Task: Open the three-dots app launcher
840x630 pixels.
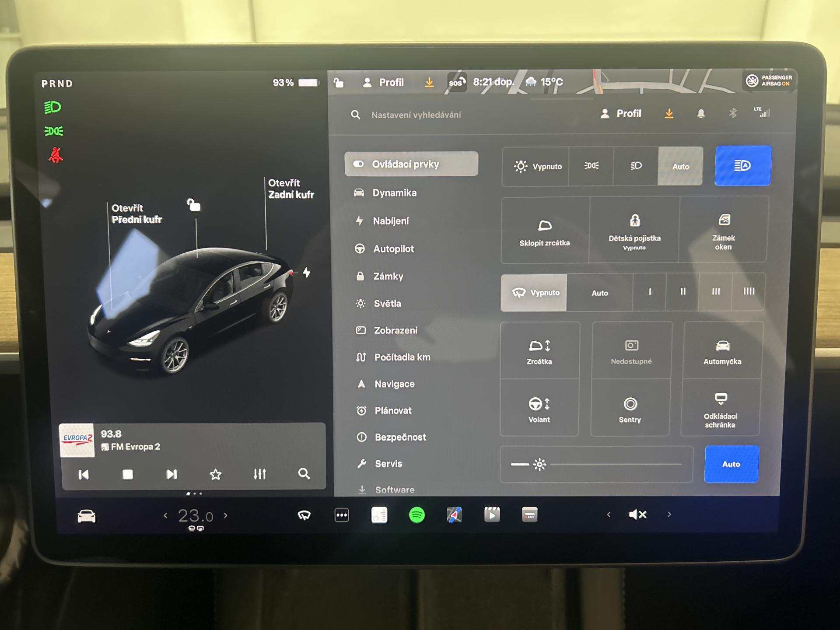Action: [341, 515]
